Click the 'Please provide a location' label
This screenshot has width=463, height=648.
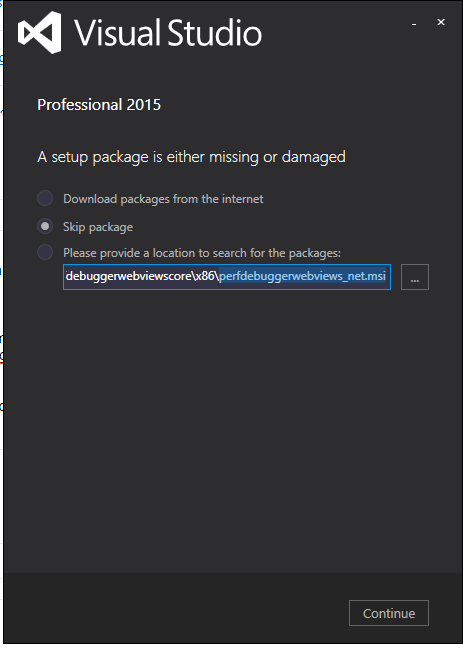202,253
